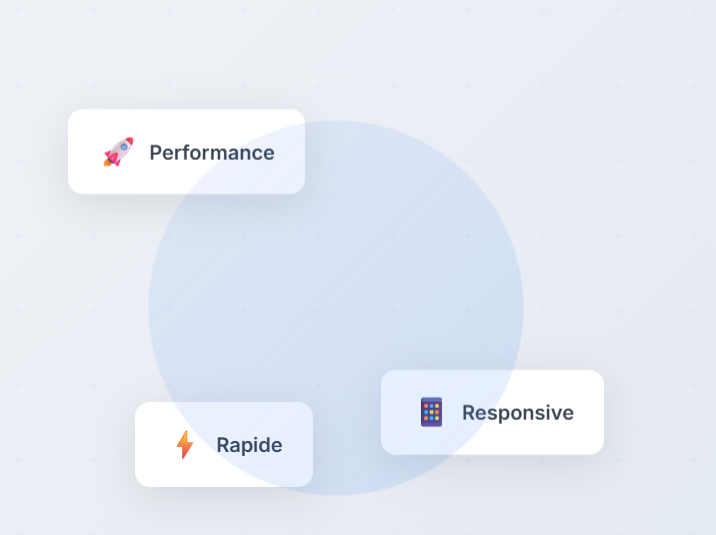Open the Rapide feature card
Viewport: 716px width, 535px height.
tap(224, 445)
